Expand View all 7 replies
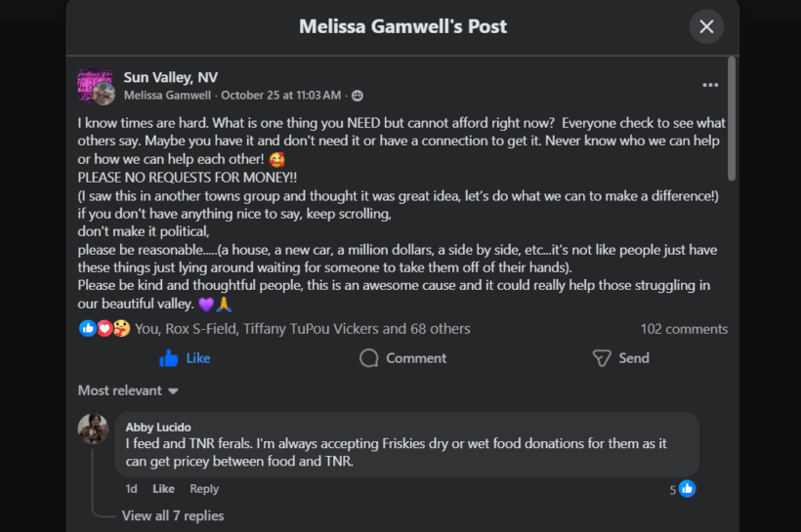 [x=172, y=515]
